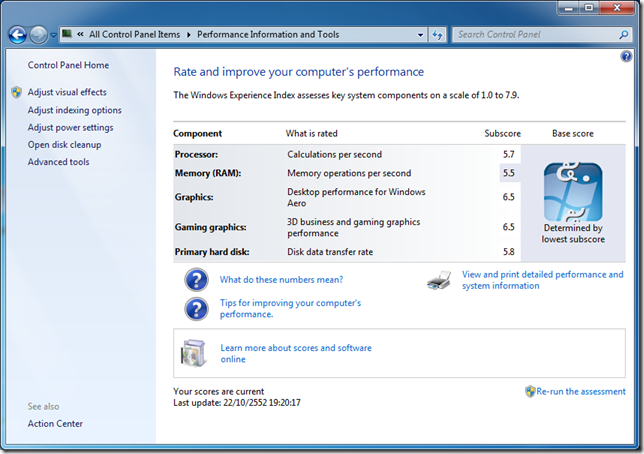Expand the address bar history dropdown
The width and height of the screenshot is (644, 454).
pyautogui.click(x=420, y=35)
